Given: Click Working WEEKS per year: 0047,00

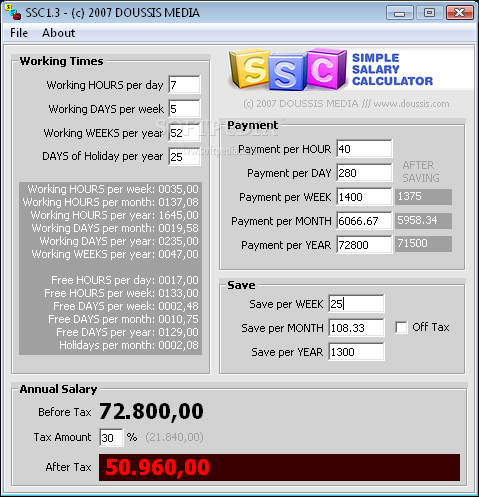Looking at the screenshot, I should [x=115, y=254].
